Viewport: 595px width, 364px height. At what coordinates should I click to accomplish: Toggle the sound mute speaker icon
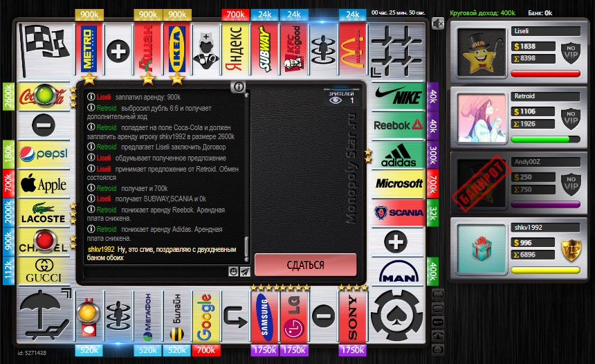tap(437, 24)
